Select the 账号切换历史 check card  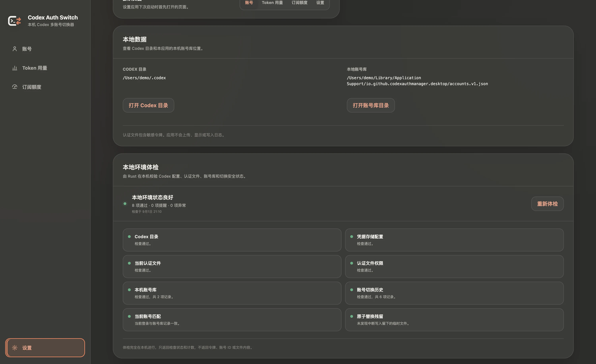click(x=454, y=293)
